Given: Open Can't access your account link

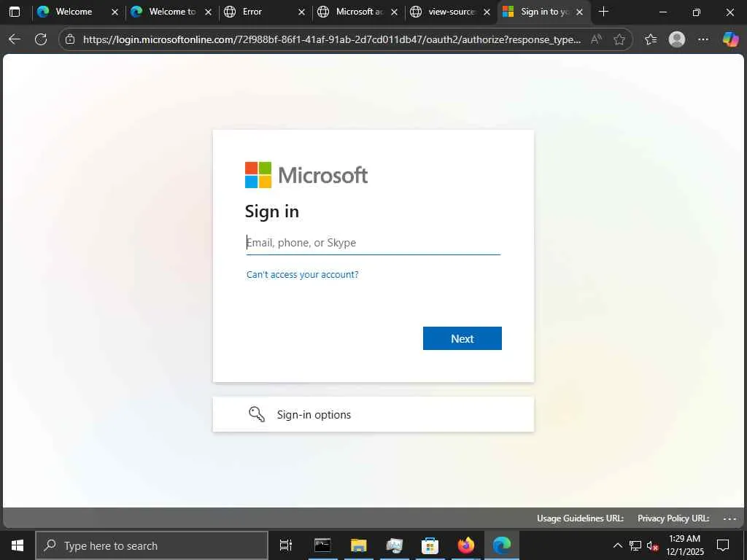Looking at the screenshot, I should point(303,275).
